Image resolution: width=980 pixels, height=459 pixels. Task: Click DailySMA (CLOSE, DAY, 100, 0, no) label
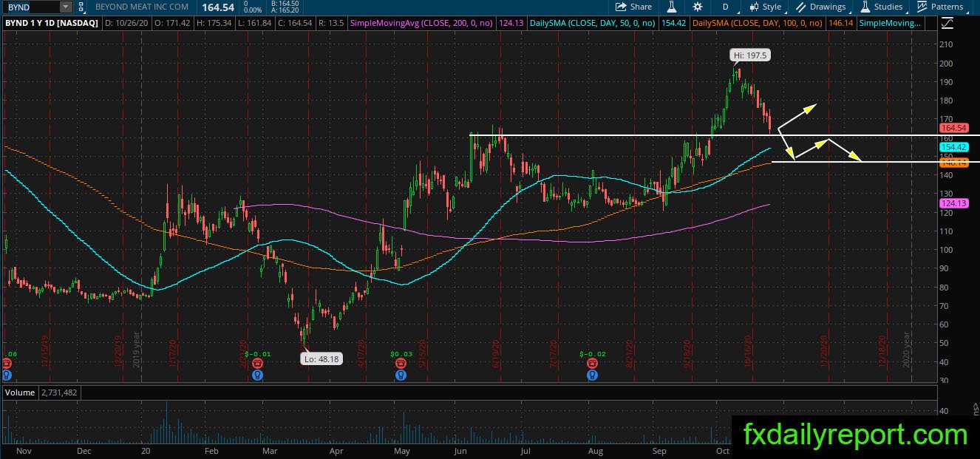point(759,24)
